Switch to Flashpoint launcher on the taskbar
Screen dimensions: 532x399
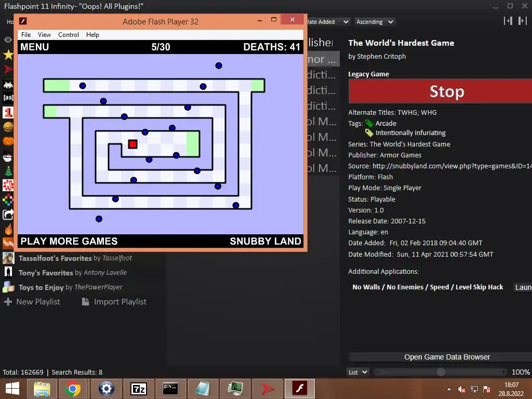(268, 389)
